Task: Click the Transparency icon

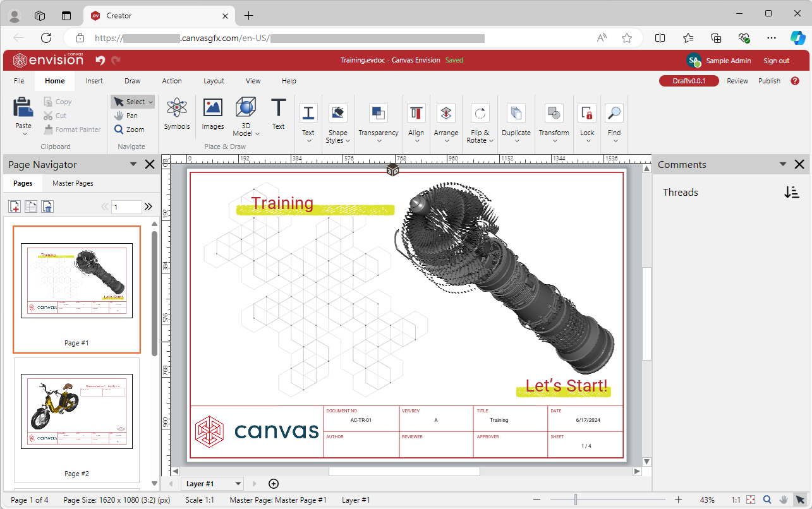Action: click(x=379, y=113)
